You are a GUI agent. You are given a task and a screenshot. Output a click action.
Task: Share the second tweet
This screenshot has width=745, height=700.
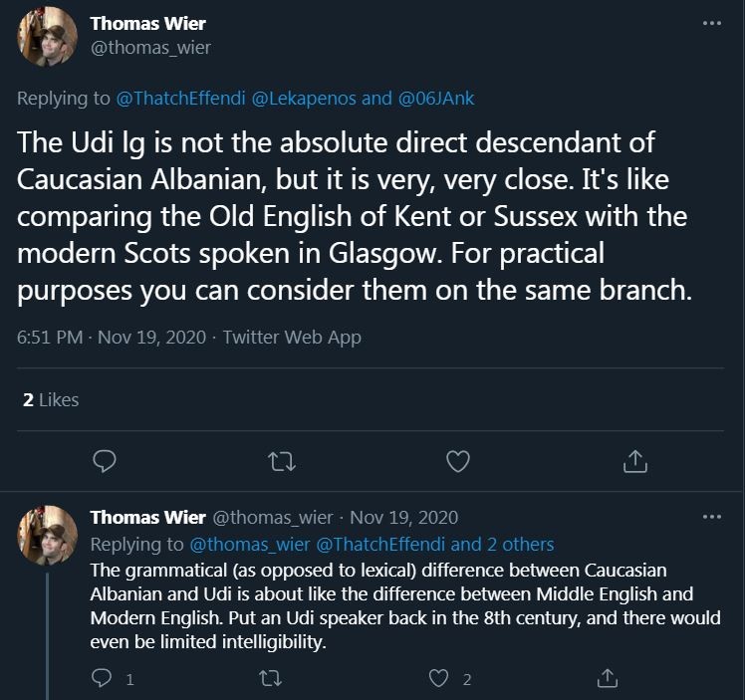coord(608,679)
